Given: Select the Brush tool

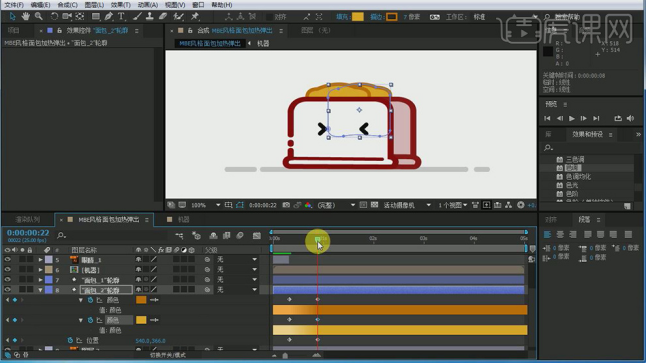Looking at the screenshot, I should pyautogui.click(x=138, y=16).
